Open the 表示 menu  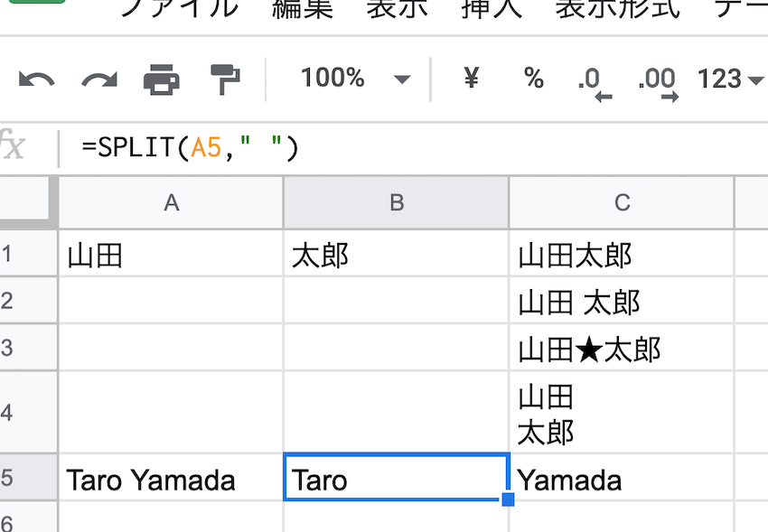pyautogui.click(x=397, y=8)
